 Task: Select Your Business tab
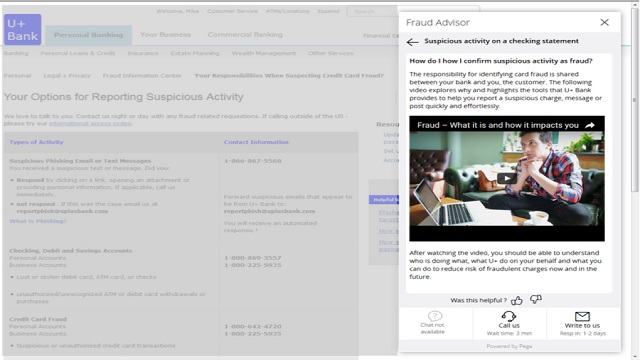(165, 35)
